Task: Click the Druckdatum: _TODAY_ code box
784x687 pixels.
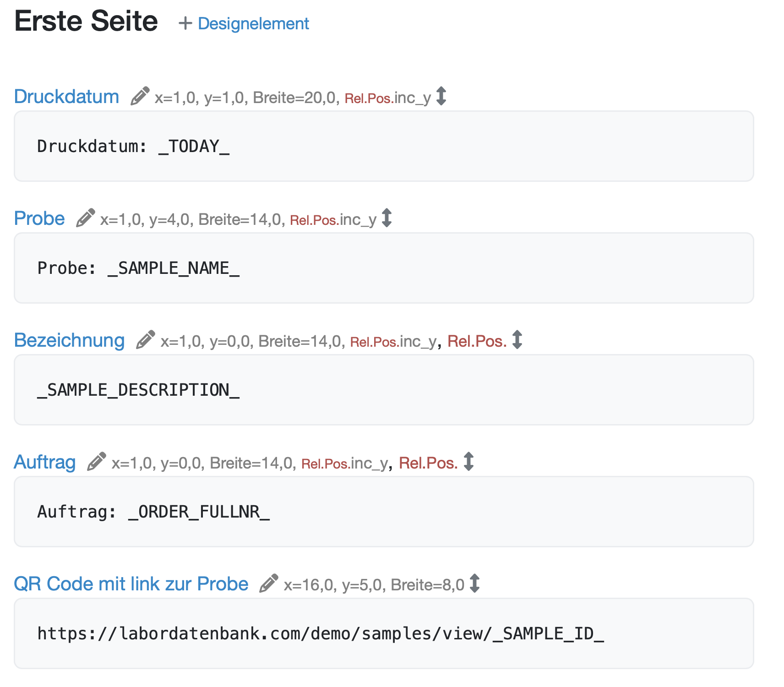Action: click(x=383, y=146)
